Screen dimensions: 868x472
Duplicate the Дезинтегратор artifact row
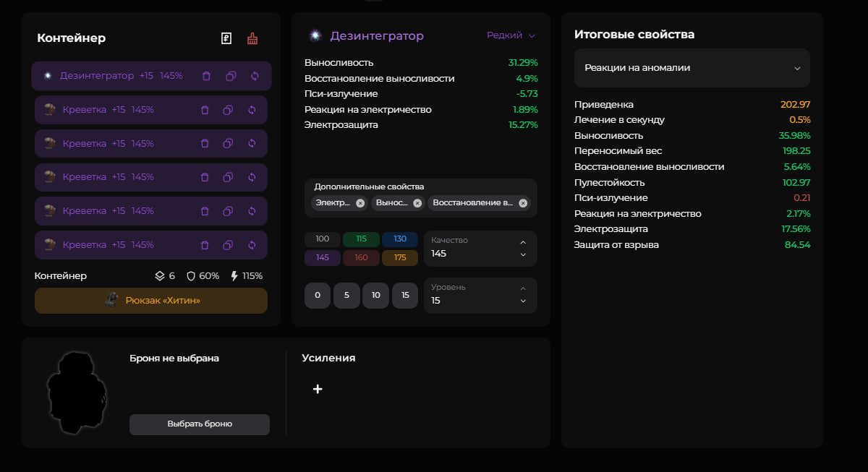[x=231, y=76]
